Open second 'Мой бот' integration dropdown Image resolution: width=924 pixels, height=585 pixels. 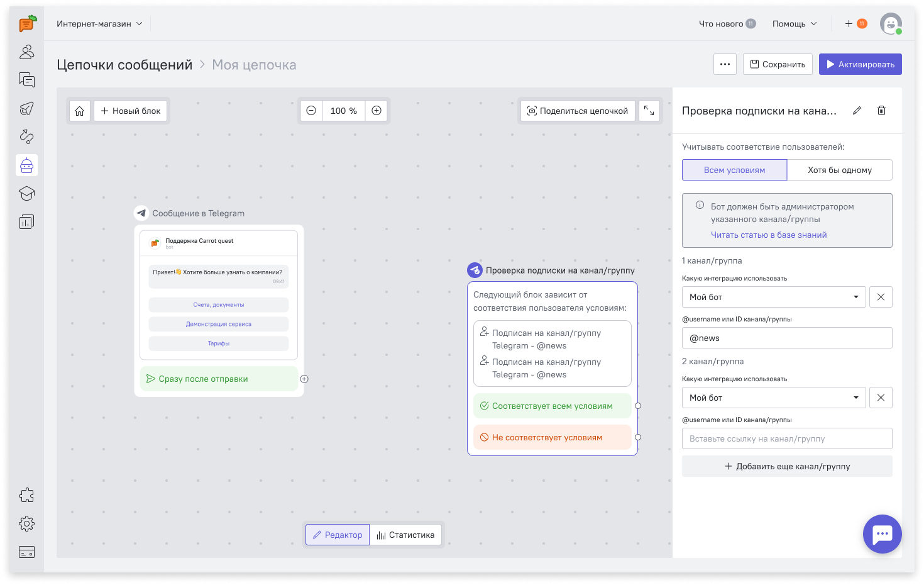click(x=774, y=398)
